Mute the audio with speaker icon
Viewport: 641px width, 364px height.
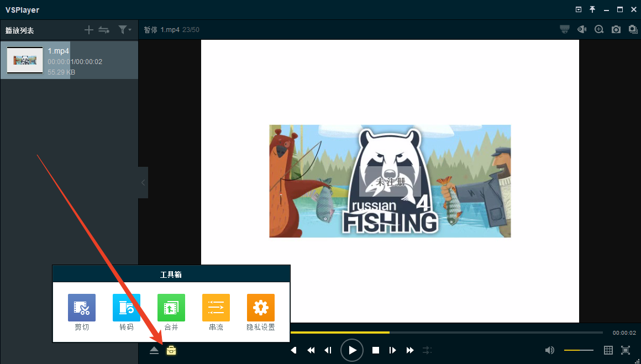pos(549,350)
